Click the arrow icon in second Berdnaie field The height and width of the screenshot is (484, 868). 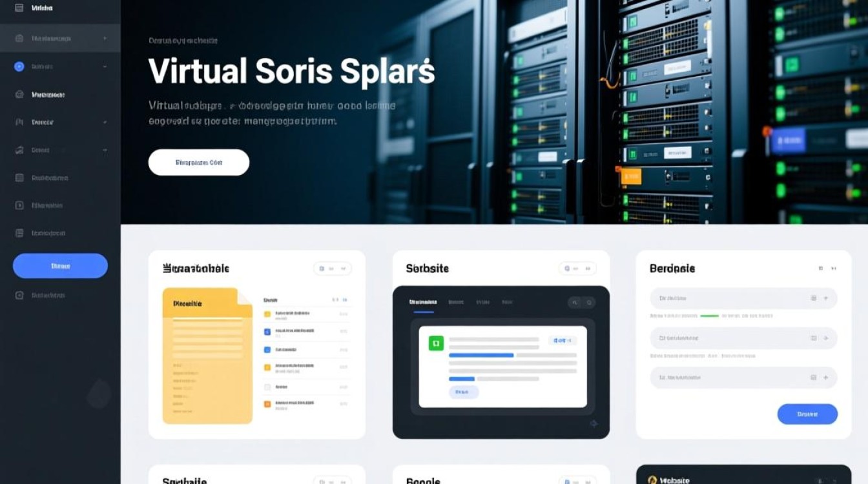point(825,338)
